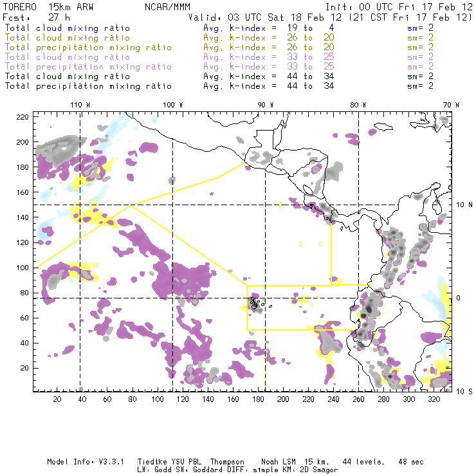Select the "NCAR/MMM" header label

click(x=168, y=7)
